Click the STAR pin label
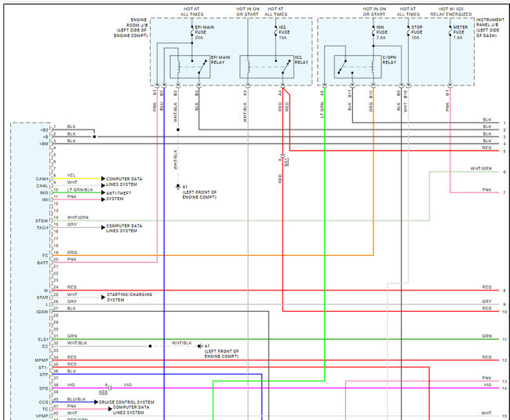The width and height of the screenshot is (510, 420). pyautogui.click(x=42, y=298)
